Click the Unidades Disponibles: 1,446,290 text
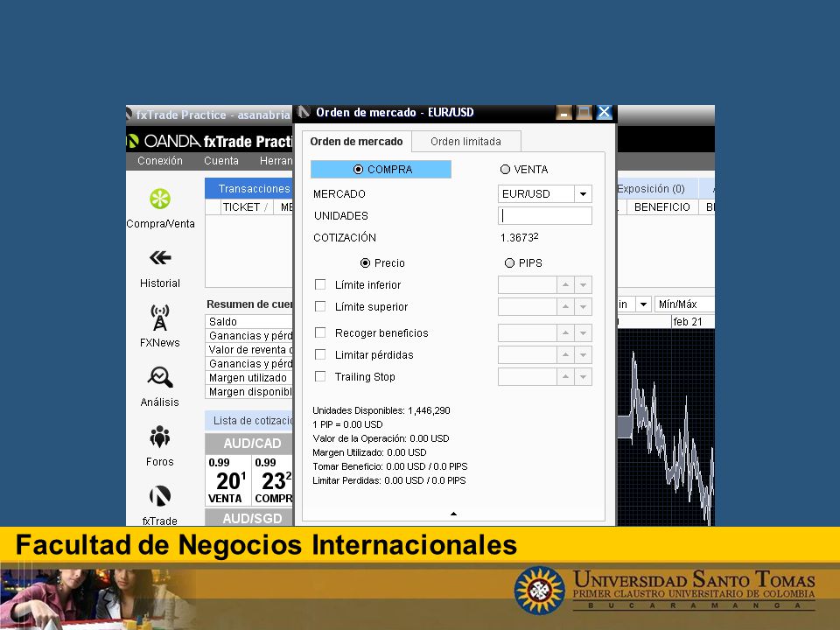The width and height of the screenshot is (840, 630). (381, 411)
